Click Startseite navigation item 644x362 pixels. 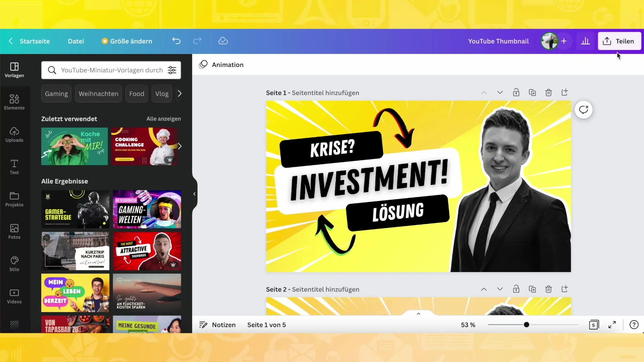coord(35,41)
